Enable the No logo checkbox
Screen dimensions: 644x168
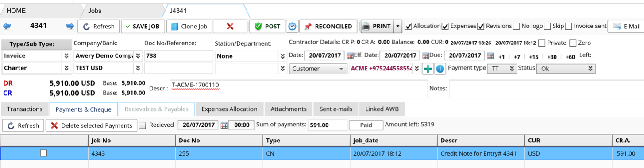pyautogui.click(x=548, y=26)
